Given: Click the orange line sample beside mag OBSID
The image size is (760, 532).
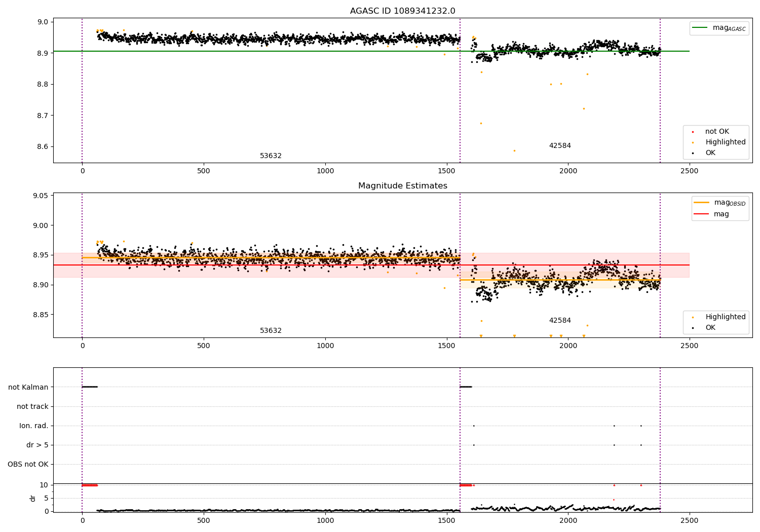Looking at the screenshot, I should pyautogui.click(x=702, y=203).
